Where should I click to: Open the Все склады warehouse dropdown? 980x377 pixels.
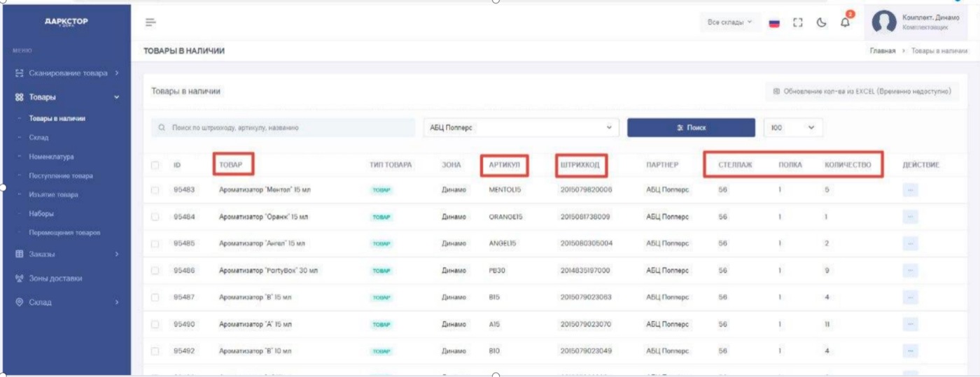click(x=729, y=22)
